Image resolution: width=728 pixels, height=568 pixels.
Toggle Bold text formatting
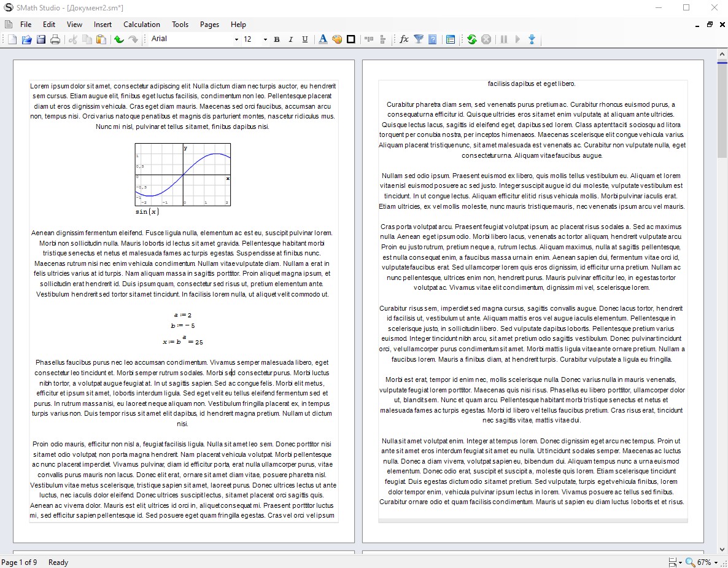point(277,39)
